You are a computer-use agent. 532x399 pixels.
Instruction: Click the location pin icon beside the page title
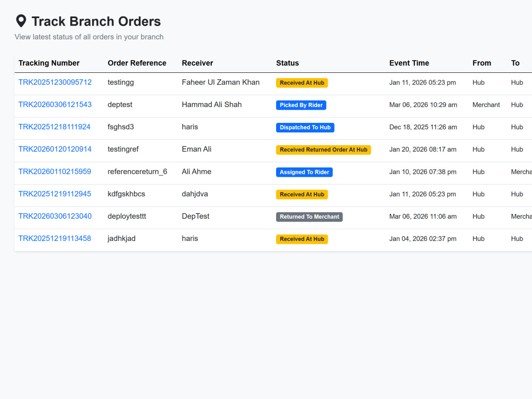coord(21,21)
